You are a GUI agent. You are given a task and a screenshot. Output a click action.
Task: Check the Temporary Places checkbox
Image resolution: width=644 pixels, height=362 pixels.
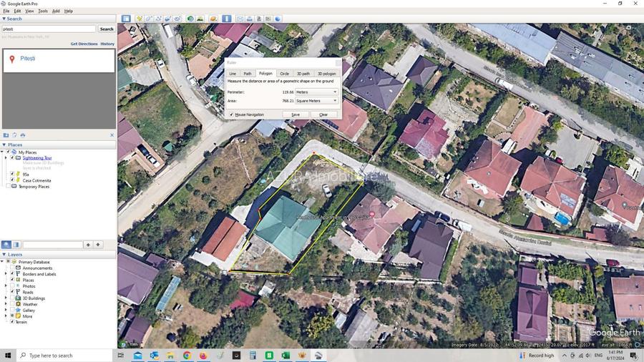coord(8,186)
